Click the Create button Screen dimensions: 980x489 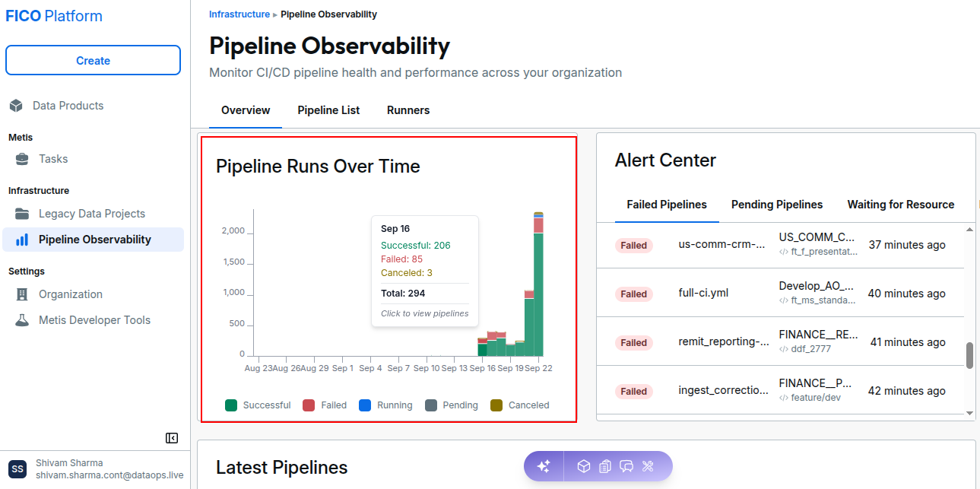[93, 61]
